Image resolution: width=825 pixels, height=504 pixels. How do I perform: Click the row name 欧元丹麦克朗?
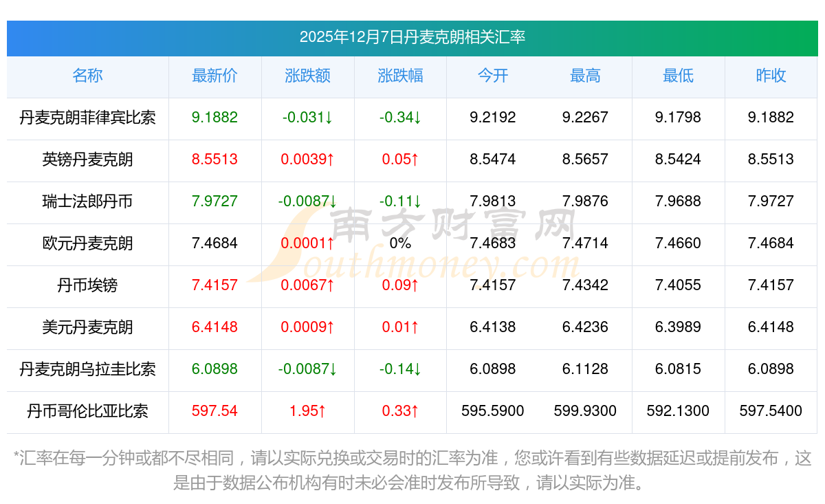87,243
